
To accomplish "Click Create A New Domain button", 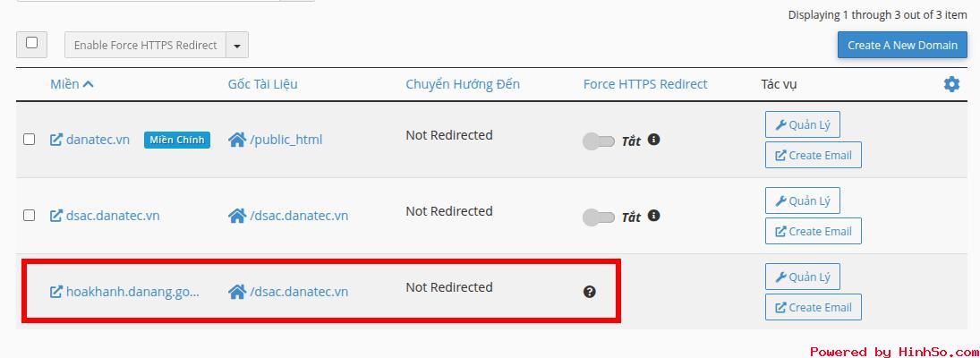I will pos(902,45).
